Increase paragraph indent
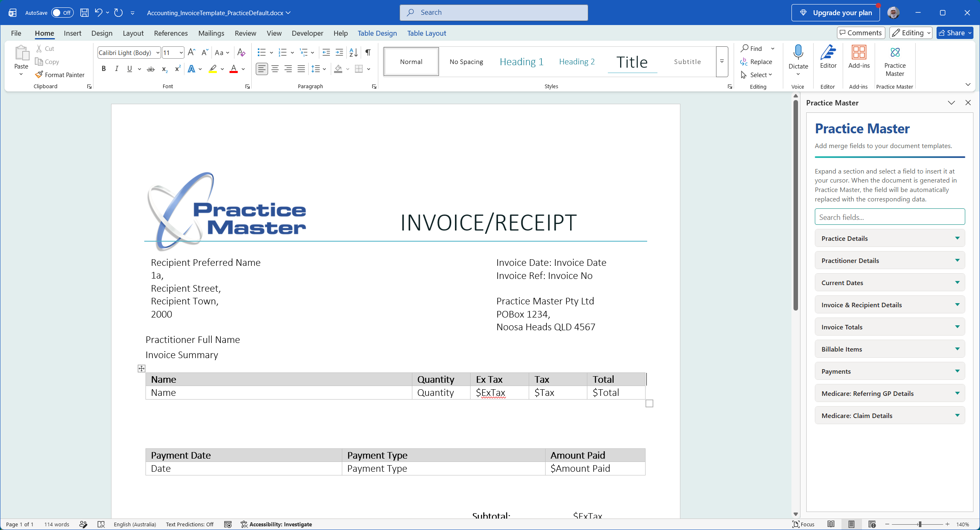The height and width of the screenshot is (530, 980). tap(339, 52)
